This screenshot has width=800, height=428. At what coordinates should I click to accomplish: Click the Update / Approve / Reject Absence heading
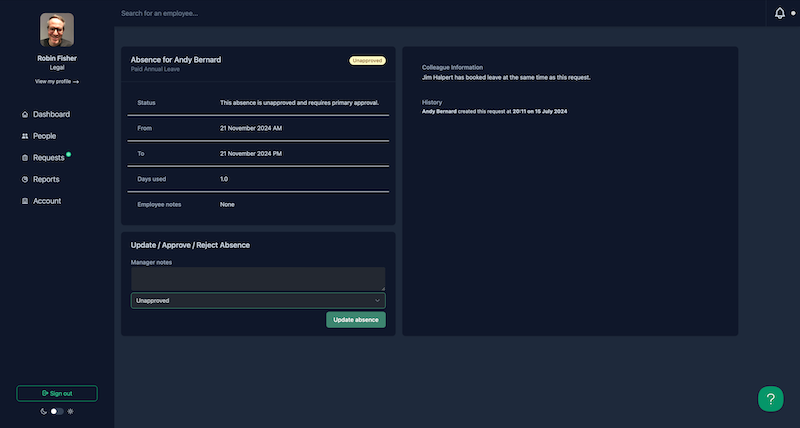coord(190,245)
